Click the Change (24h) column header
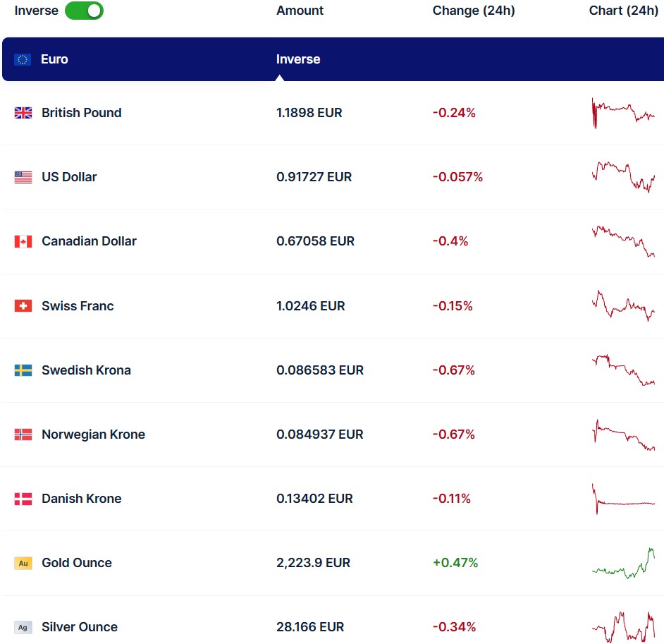The height and width of the screenshot is (644, 664). point(473,11)
